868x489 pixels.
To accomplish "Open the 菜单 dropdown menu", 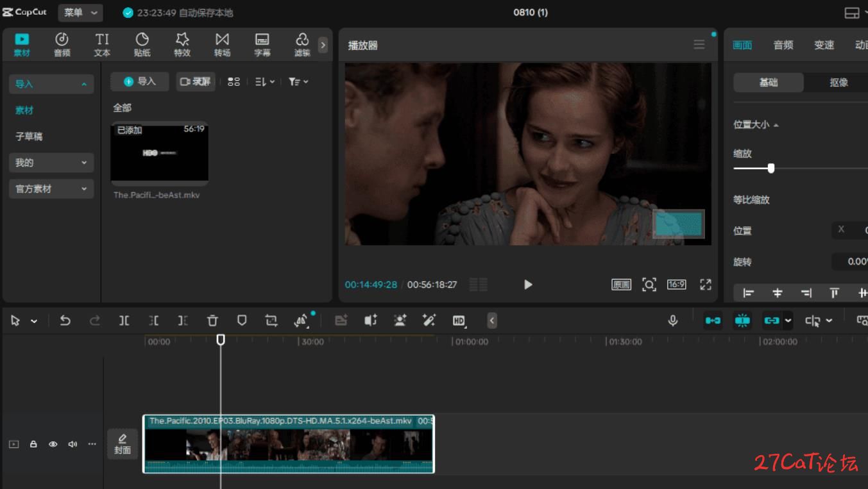I will 81,12.
